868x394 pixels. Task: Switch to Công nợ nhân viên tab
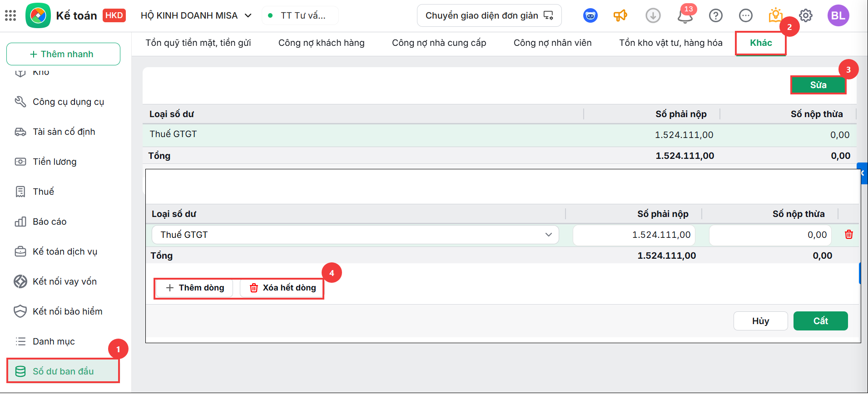(x=552, y=43)
